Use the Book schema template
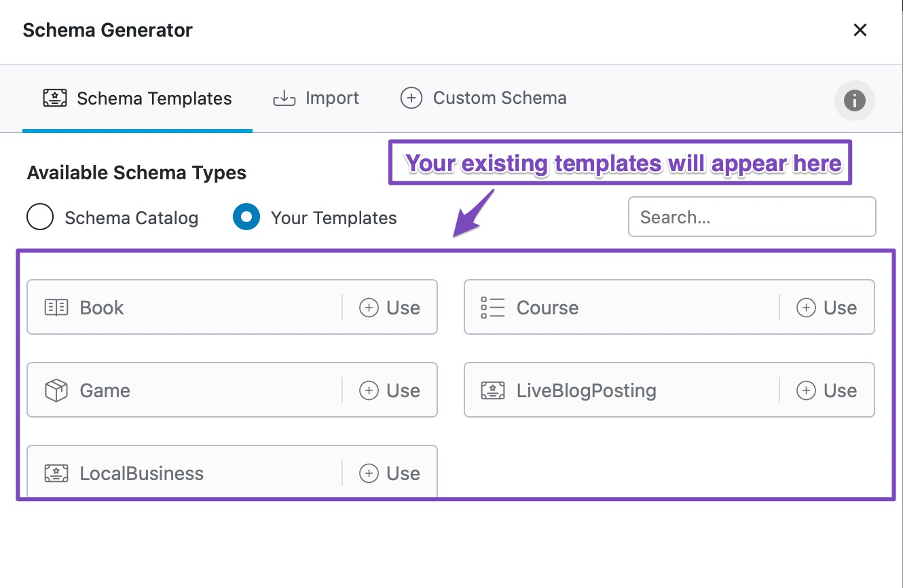The image size is (903, 588). tap(390, 308)
